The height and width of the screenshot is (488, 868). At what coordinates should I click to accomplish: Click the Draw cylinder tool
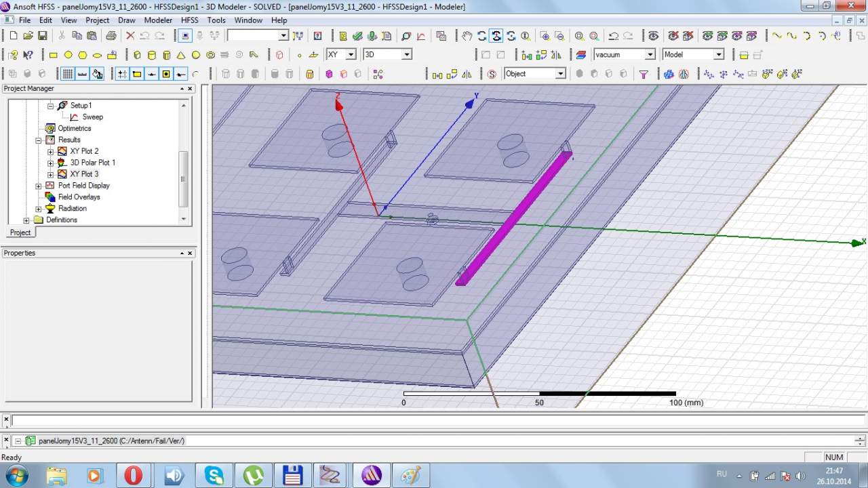[152, 55]
